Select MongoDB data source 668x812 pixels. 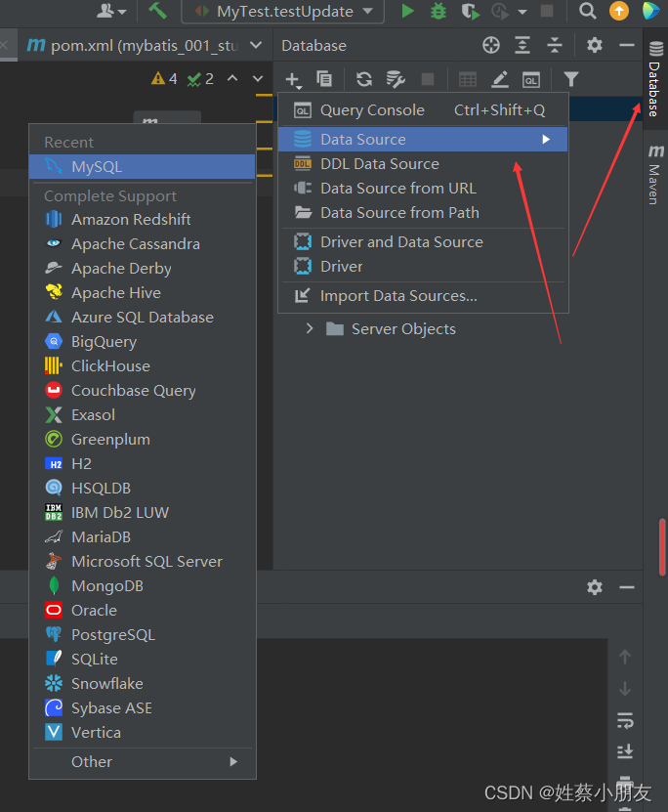point(143,585)
